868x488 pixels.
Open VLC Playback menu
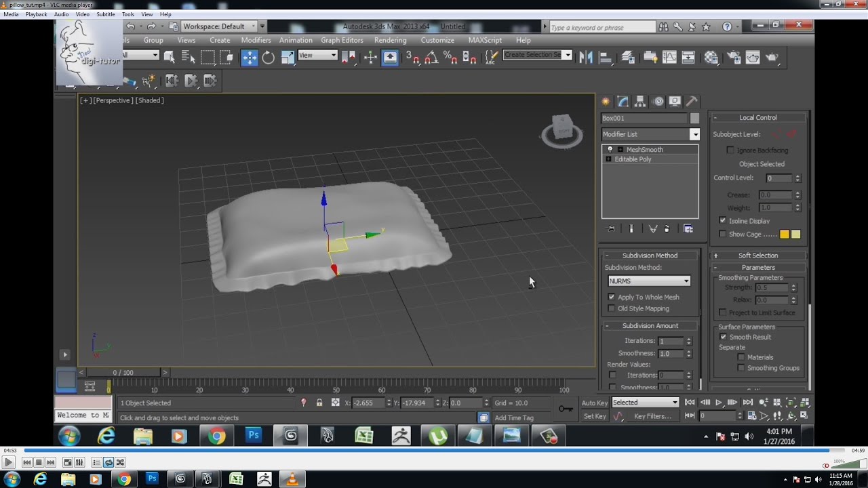coord(36,14)
